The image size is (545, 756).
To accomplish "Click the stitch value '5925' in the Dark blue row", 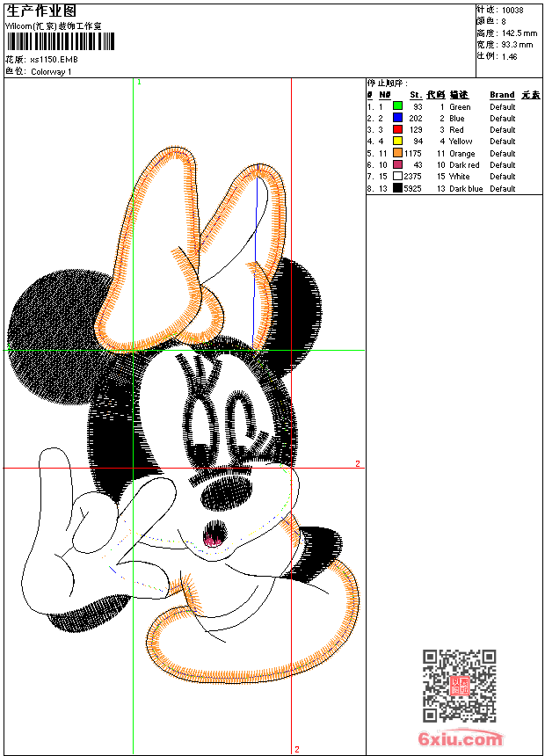I will 412,189.
